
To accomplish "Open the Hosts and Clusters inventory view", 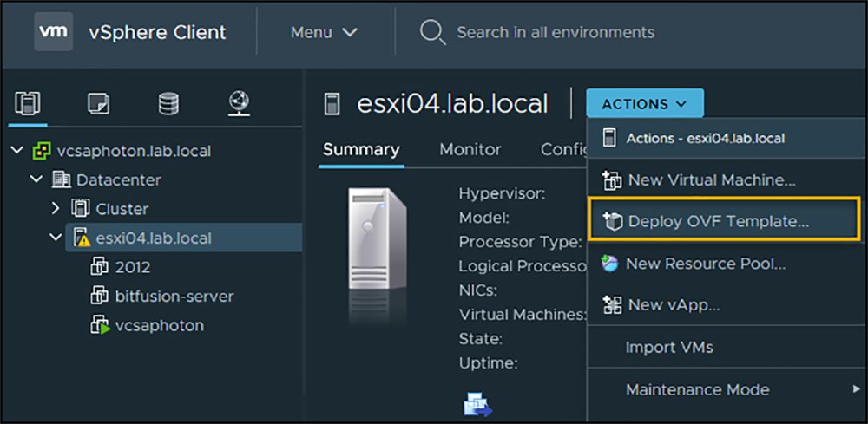I will point(27,104).
